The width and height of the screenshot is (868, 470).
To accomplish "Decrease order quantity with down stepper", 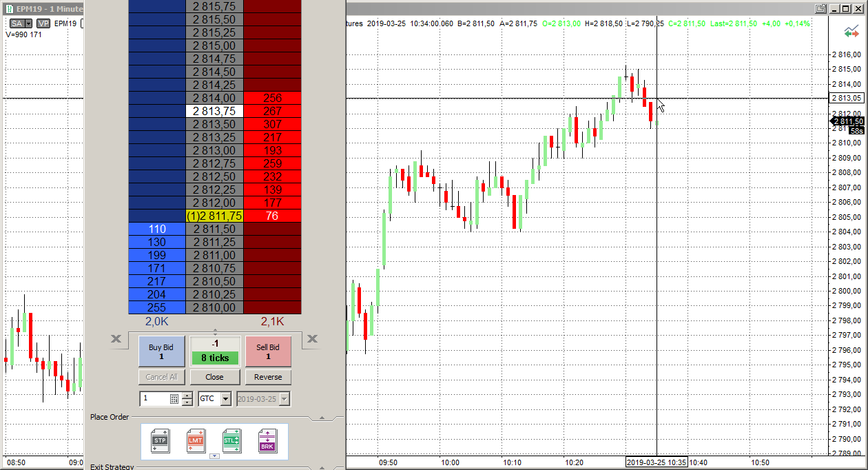I will [187, 402].
